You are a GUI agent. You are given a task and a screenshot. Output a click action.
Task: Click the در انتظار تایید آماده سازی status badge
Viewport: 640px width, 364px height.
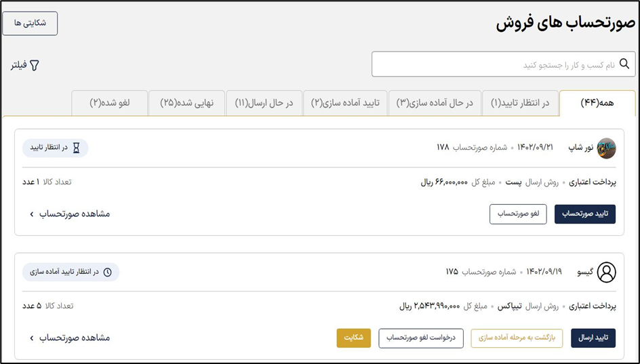point(71,272)
